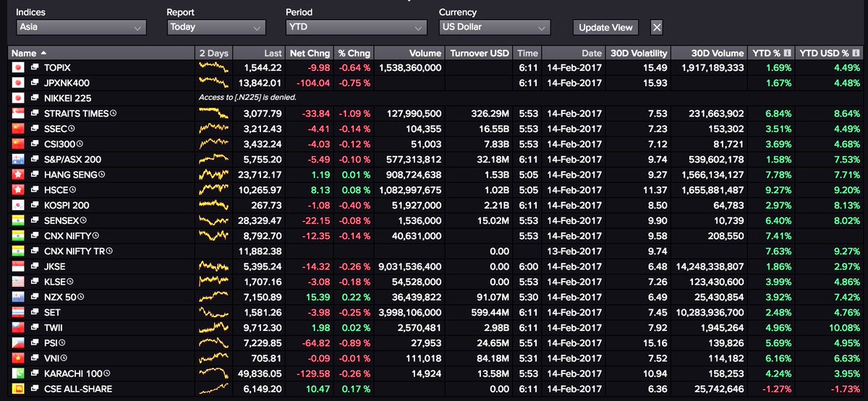Image resolution: width=868 pixels, height=401 pixels.
Task: Click the pop-out icon next to JPXNK400
Action: pyautogui.click(x=35, y=82)
